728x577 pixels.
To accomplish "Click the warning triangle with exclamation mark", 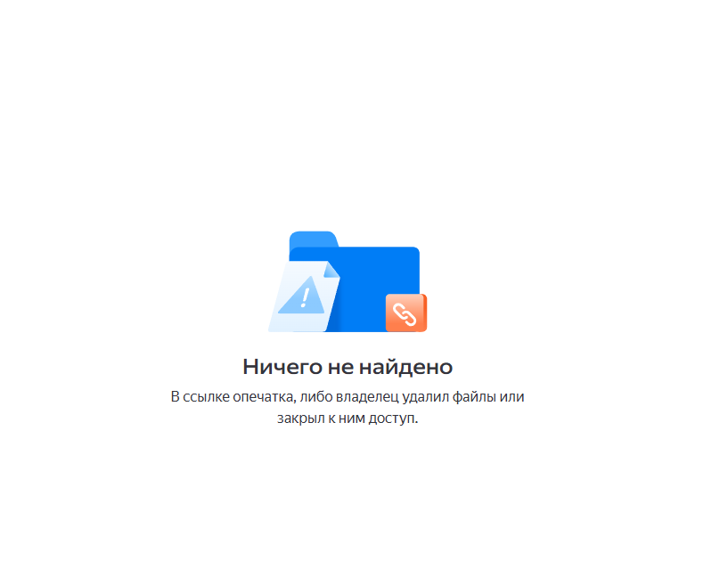I will [302, 296].
